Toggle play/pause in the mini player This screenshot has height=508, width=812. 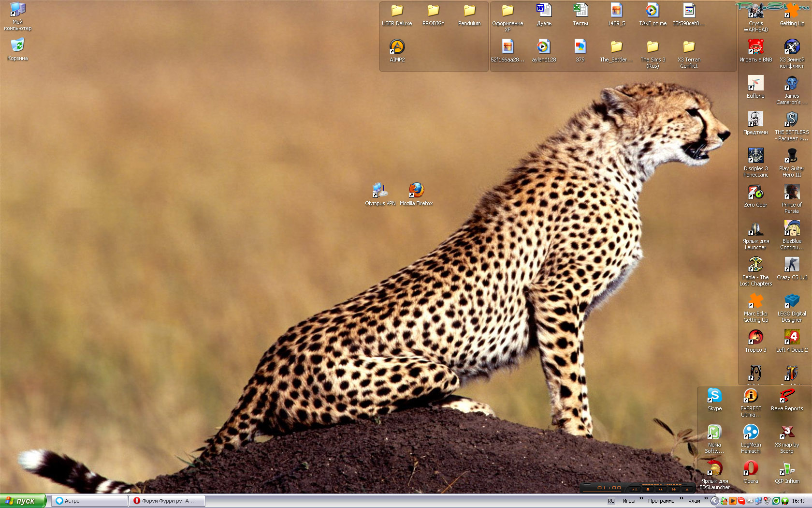click(x=635, y=489)
